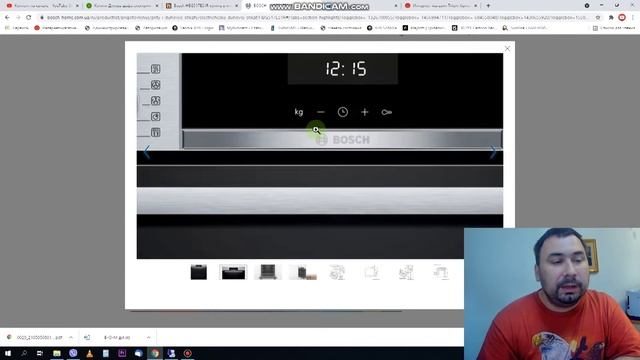Open the Windows Start menu
Viewport: 640px width, 360px height.
[x=8, y=353]
